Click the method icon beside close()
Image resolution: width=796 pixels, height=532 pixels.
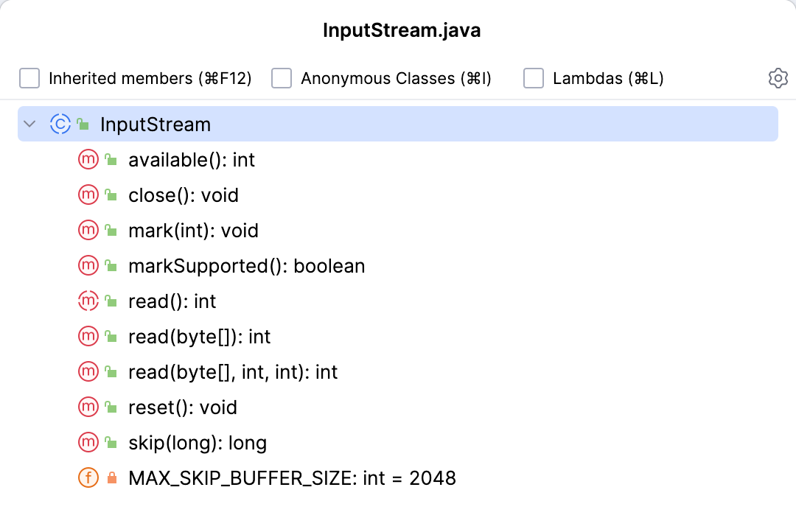(x=88, y=195)
